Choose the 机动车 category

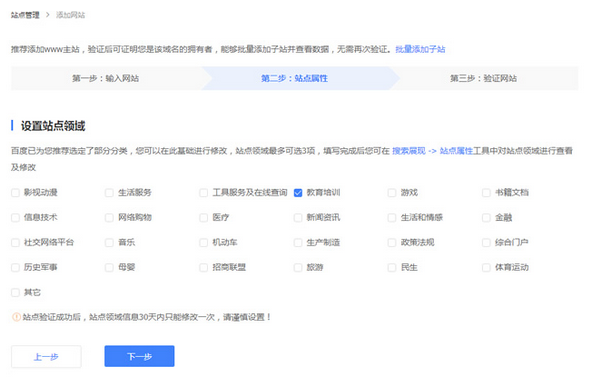click(204, 243)
